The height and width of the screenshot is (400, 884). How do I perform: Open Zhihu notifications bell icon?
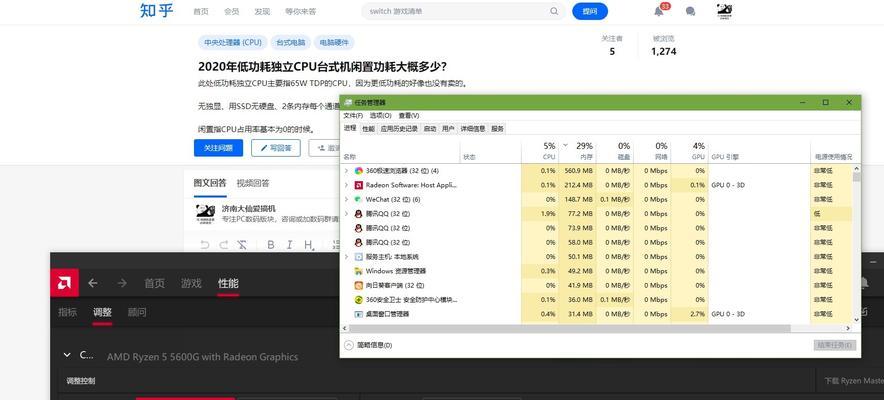pos(658,11)
